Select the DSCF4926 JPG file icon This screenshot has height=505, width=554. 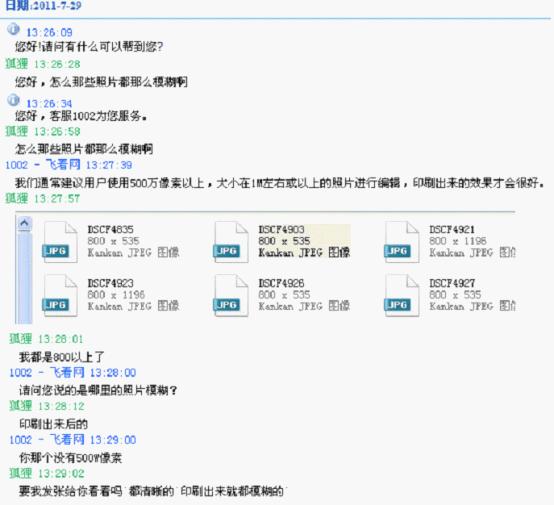coord(231,296)
